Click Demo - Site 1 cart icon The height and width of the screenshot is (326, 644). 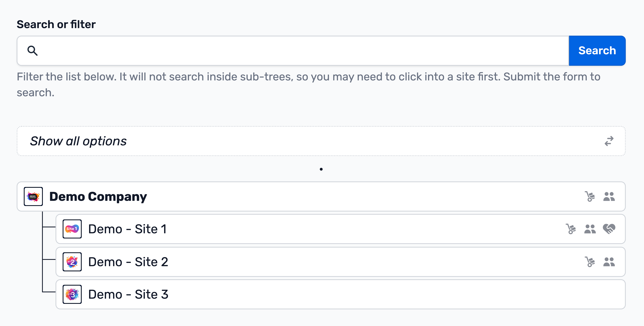click(x=571, y=229)
